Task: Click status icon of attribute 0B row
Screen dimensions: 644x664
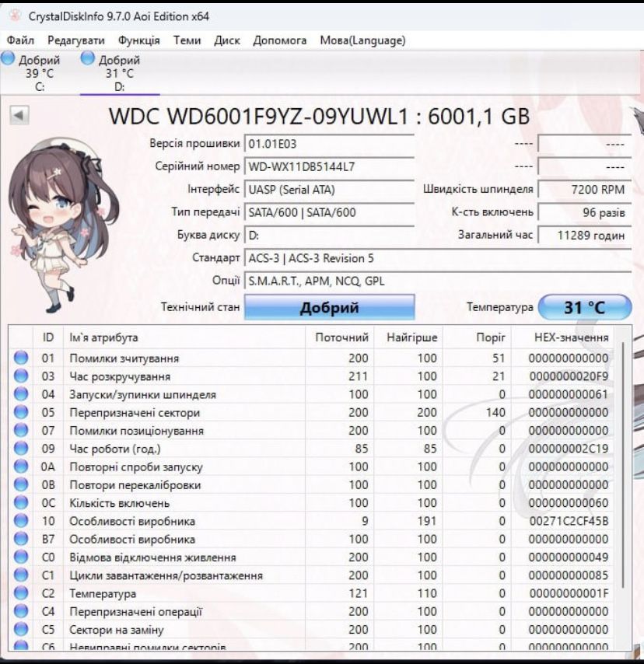Action: pyautogui.click(x=21, y=484)
